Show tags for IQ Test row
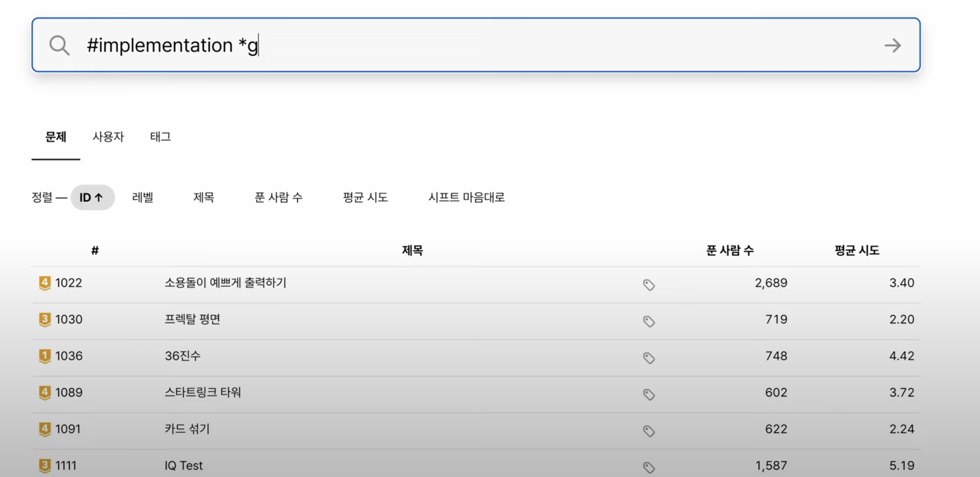 [648, 467]
